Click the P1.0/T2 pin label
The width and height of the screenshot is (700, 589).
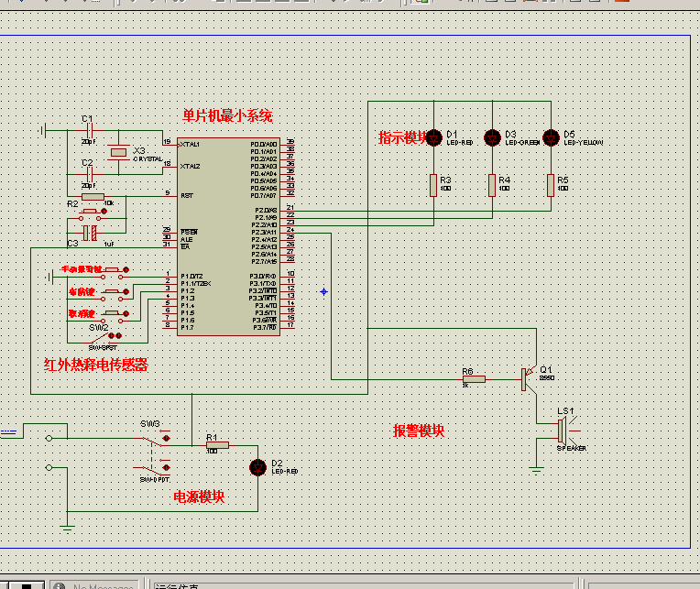pyautogui.click(x=191, y=277)
